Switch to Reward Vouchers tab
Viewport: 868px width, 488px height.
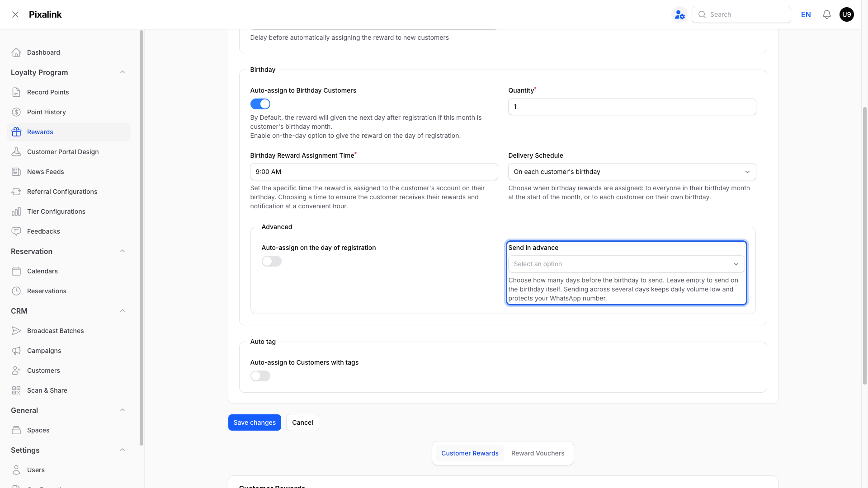538,453
